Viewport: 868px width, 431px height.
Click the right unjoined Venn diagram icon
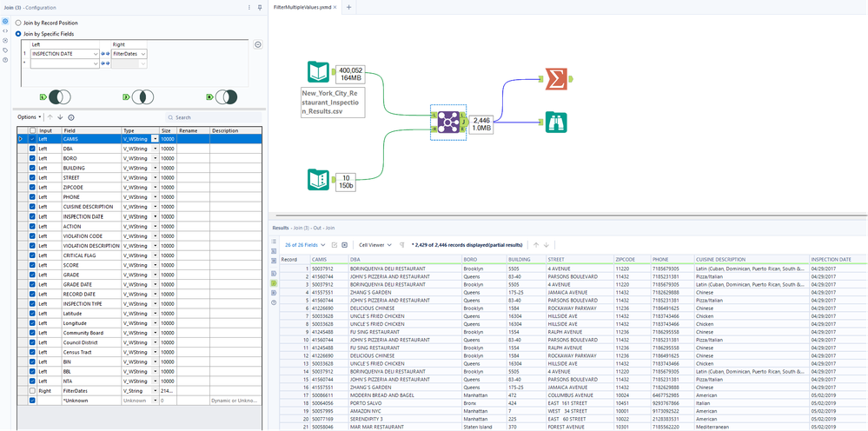(225, 96)
